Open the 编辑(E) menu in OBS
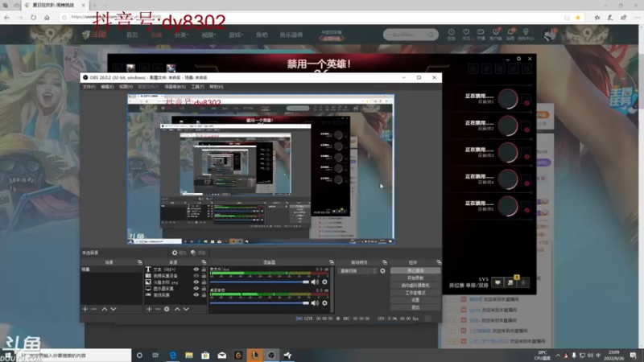The image size is (644, 362). pyautogui.click(x=107, y=87)
